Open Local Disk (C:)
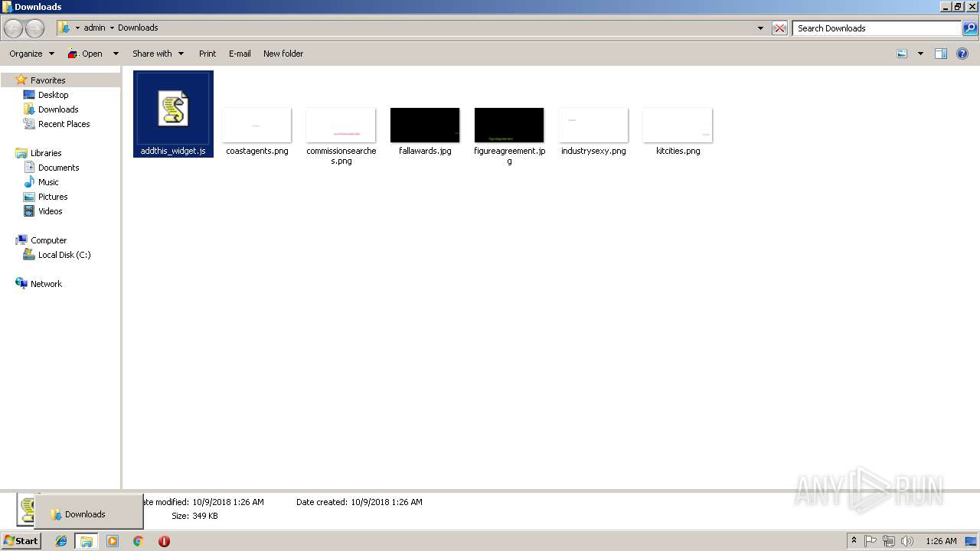This screenshot has width=980, height=551. 64,255
